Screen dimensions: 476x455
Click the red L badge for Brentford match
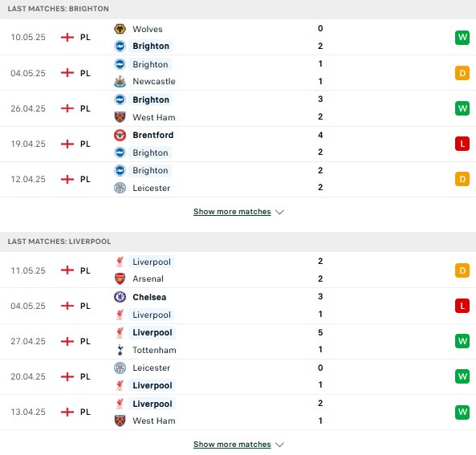click(462, 144)
